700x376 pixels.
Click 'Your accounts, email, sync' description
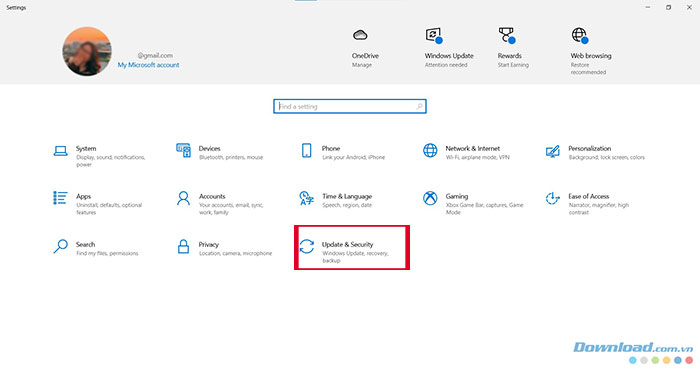pyautogui.click(x=231, y=209)
